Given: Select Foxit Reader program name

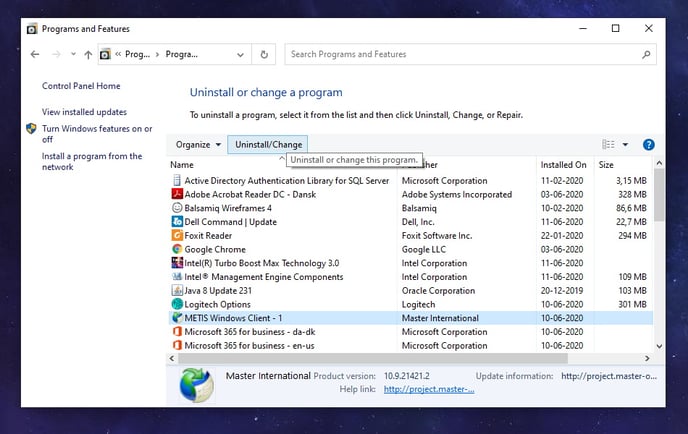Looking at the screenshot, I should 208,236.
